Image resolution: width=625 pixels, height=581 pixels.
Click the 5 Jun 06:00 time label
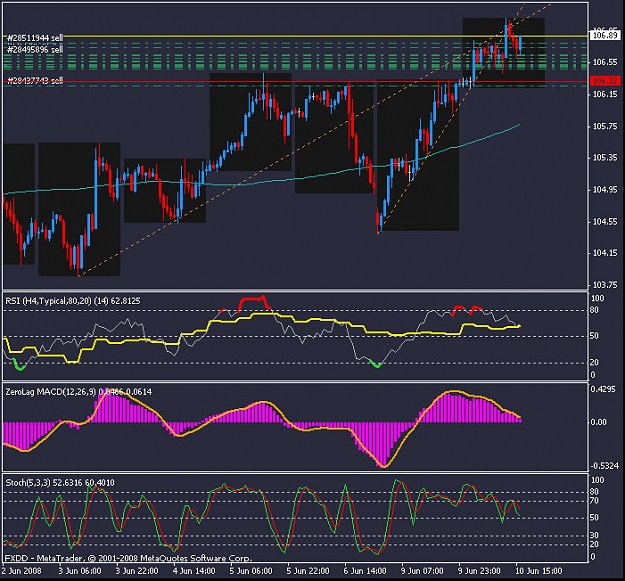251,571
